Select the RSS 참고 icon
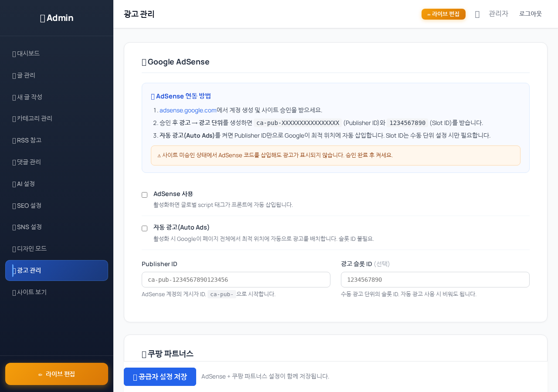 [x=14, y=140]
